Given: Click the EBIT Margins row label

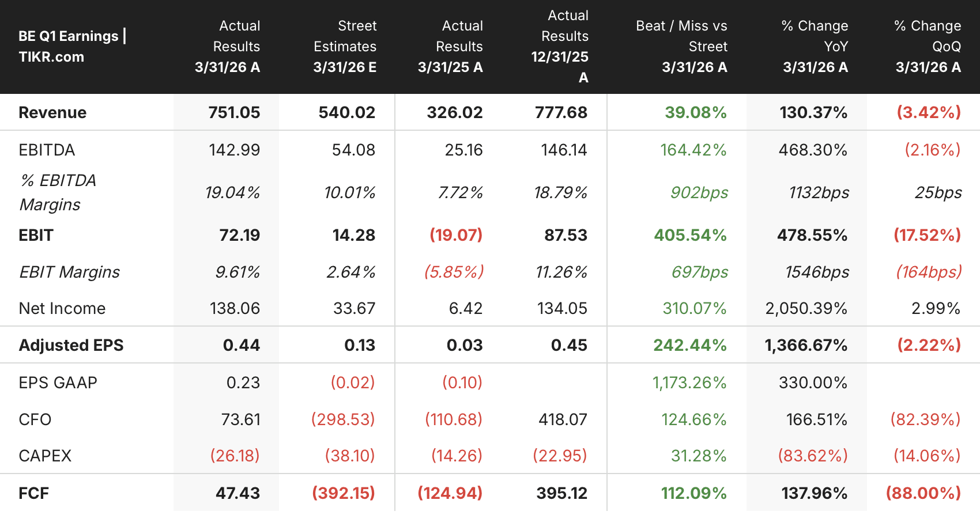Looking at the screenshot, I should tap(69, 272).
